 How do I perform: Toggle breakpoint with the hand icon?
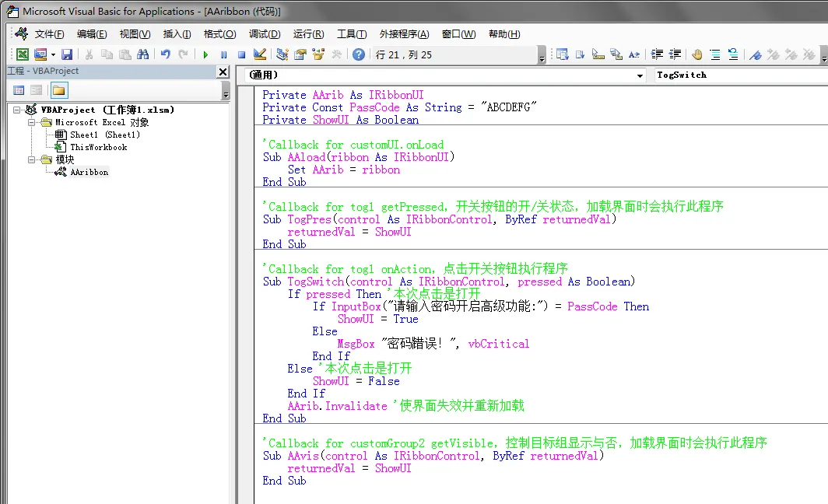coord(697,54)
